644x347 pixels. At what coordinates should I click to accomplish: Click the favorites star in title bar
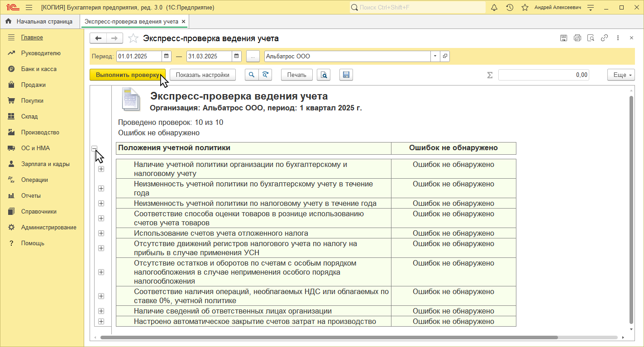[x=525, y=8]
